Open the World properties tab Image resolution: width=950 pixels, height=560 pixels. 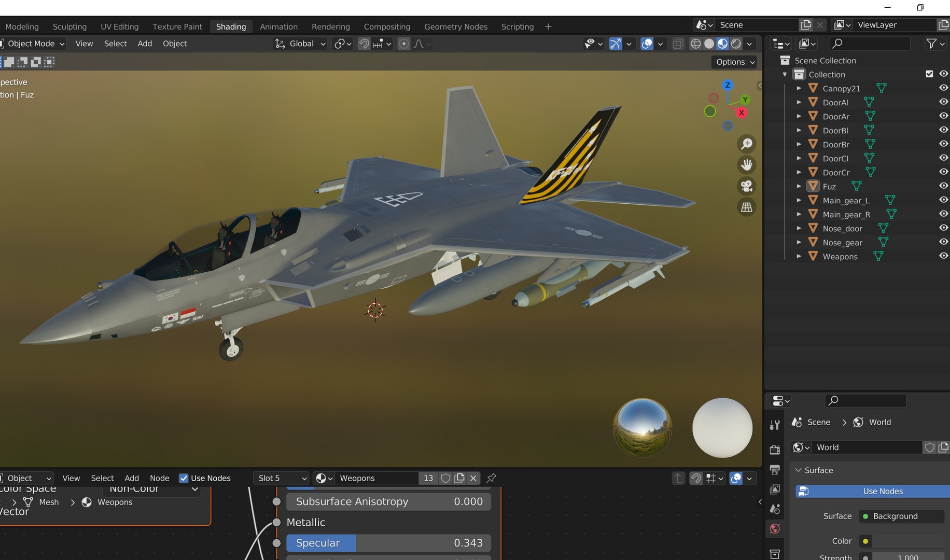pyautogui.click(x=775, y=529)
